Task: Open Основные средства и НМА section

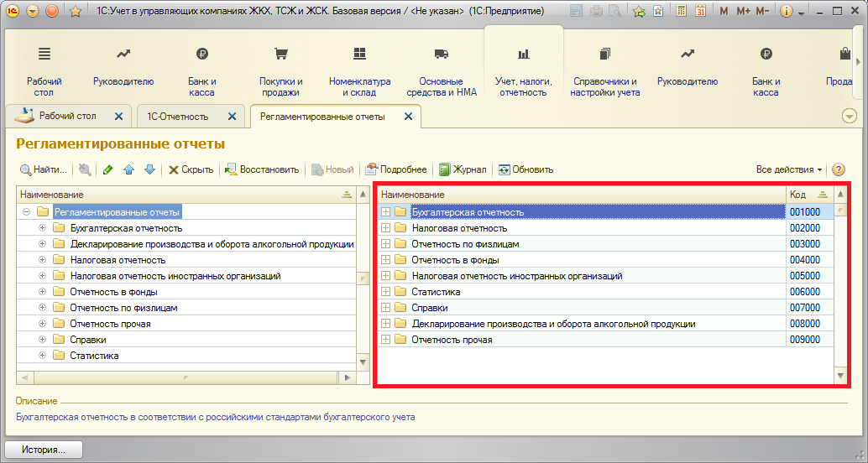Action: point(442,70)
